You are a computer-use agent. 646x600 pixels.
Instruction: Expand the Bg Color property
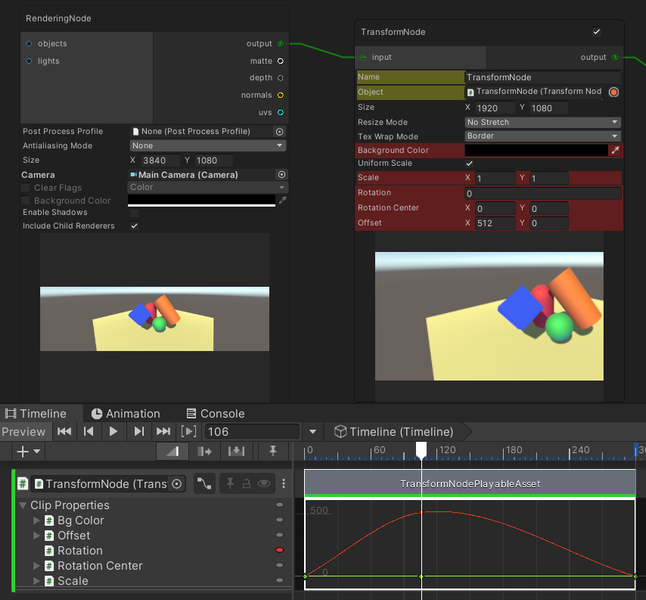pyautogui.click(x=37, y=520)
